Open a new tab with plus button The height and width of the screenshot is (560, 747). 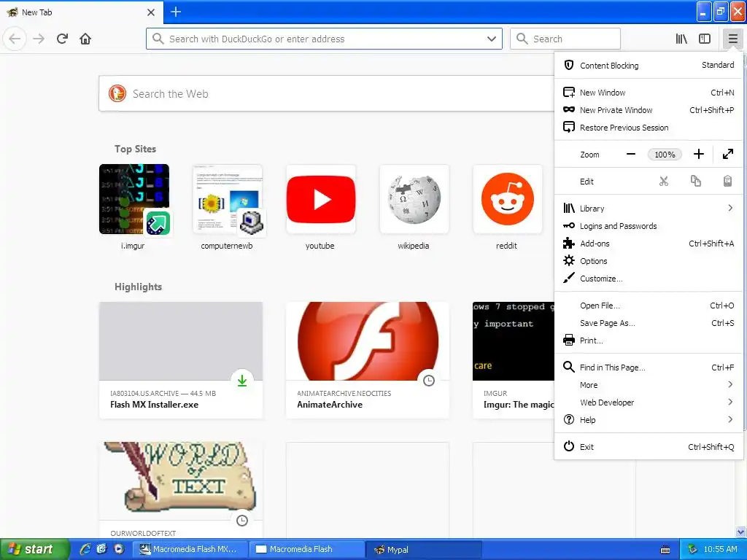pyautogui.click(x=176, y=12)
